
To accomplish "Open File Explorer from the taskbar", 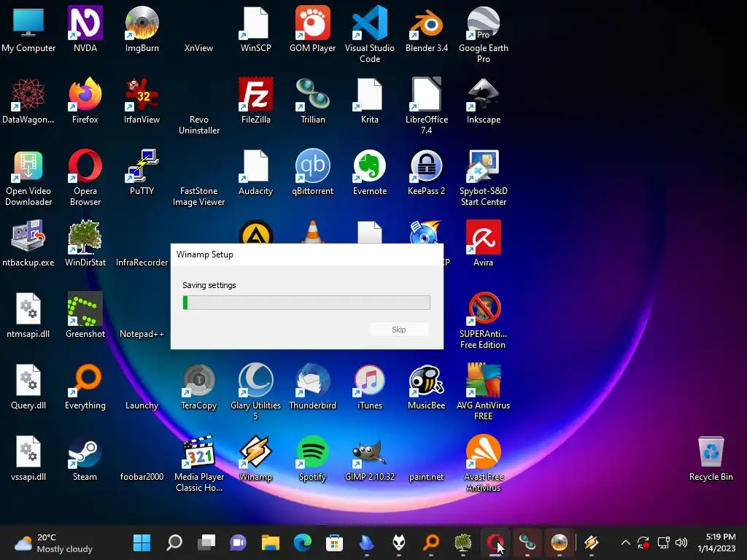I will 271,542.
